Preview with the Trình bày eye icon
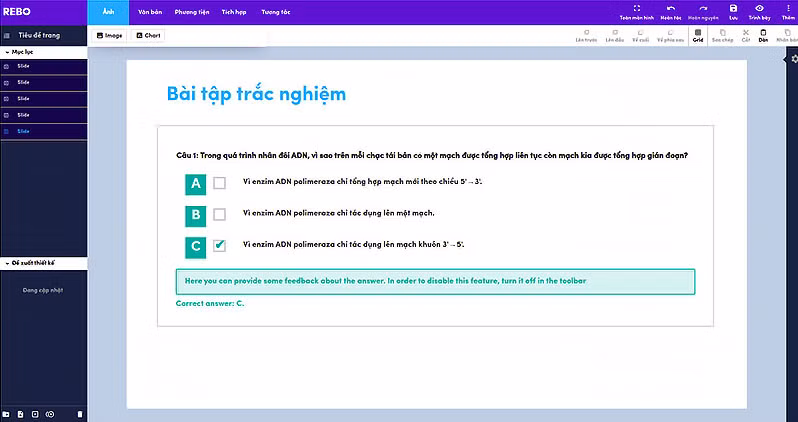Viewport: 798px width, 422px height. coord(759,8)
